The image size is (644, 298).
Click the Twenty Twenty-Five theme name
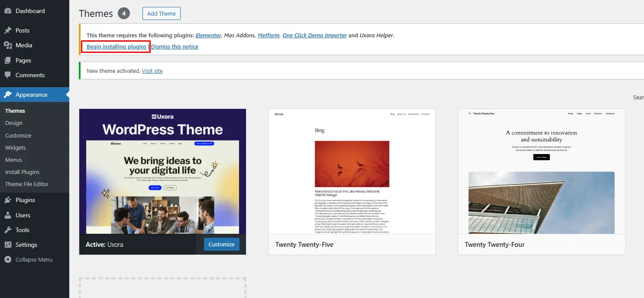tap(304, 244)
